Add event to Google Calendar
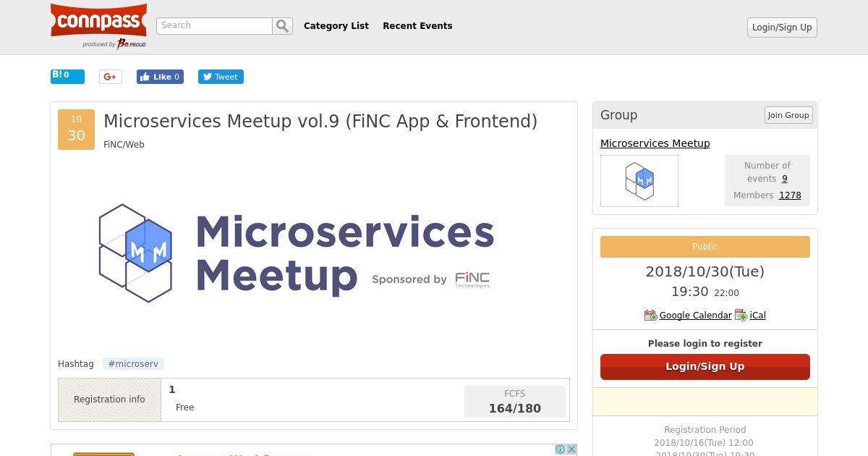Image resolution: width=868 pixels, height=456 pixels. tap(695, 316)
